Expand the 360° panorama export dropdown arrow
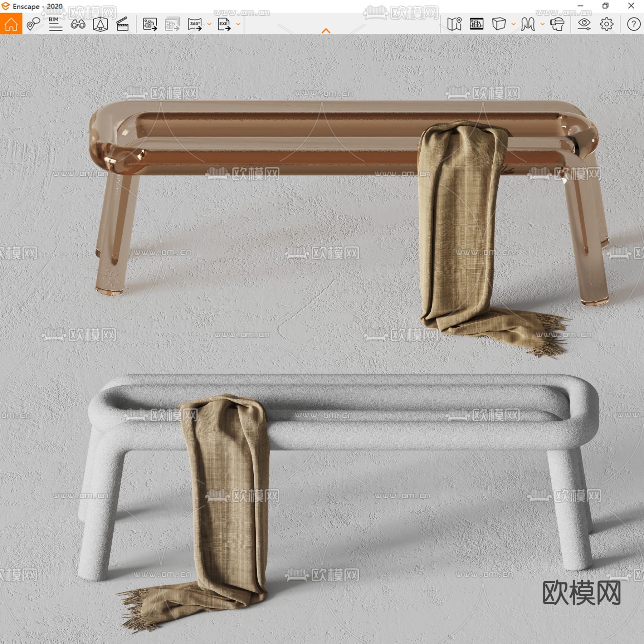Image resolution: width=644 pixels, height=644 pixels. click(209, 24)
